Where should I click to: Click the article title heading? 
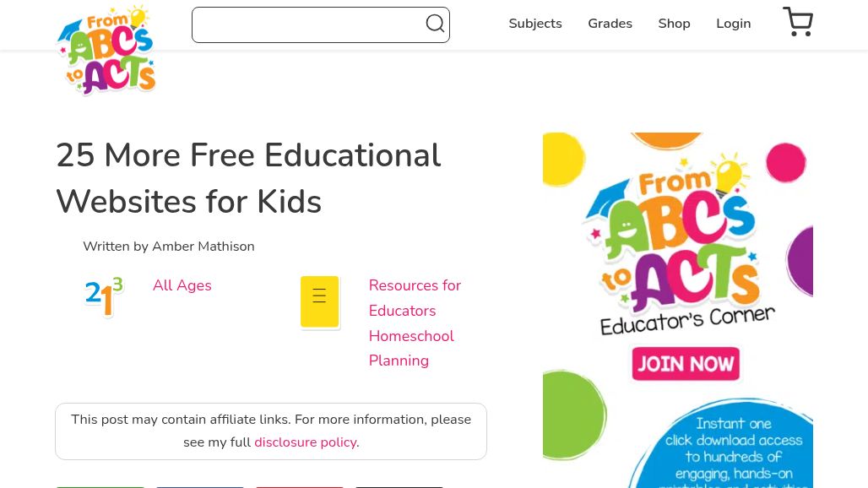pyautogui.click(x=248, y=178)
